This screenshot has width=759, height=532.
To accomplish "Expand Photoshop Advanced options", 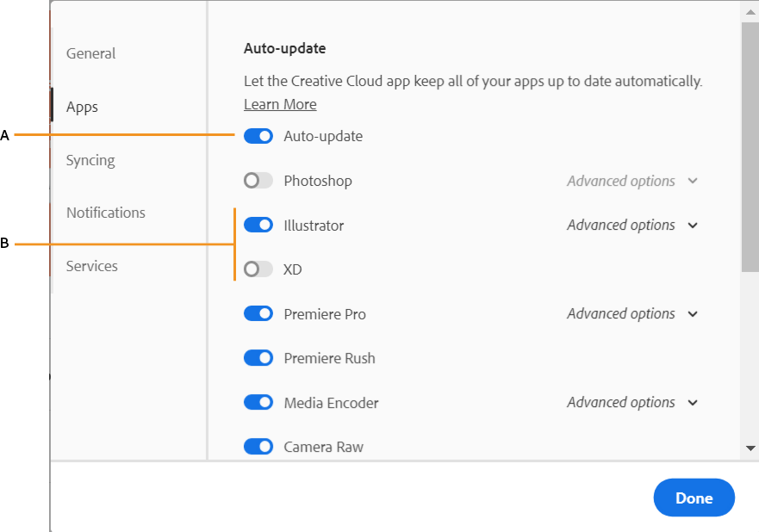I will click(631, 181).
